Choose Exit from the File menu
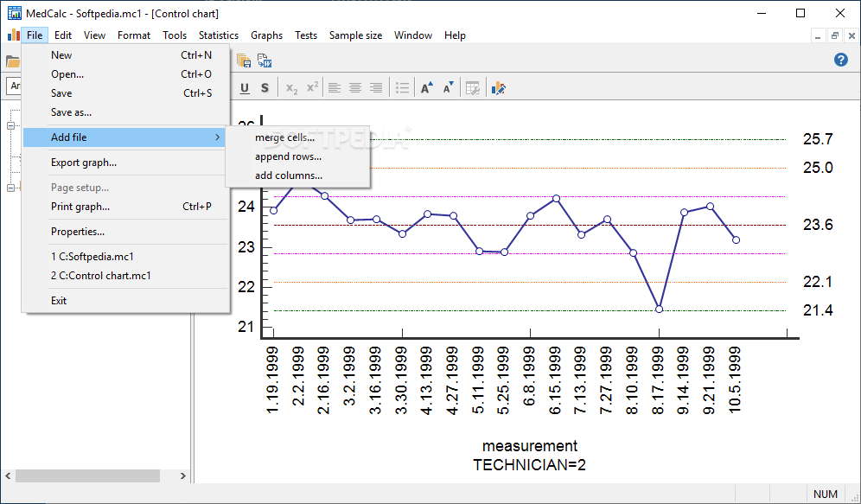 tap(125, 300)
